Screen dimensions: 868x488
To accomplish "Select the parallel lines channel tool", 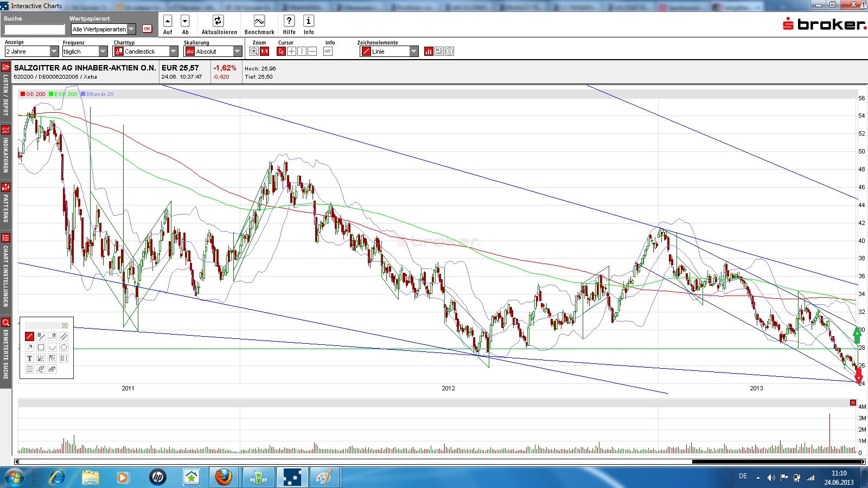I will click(63, 337).
